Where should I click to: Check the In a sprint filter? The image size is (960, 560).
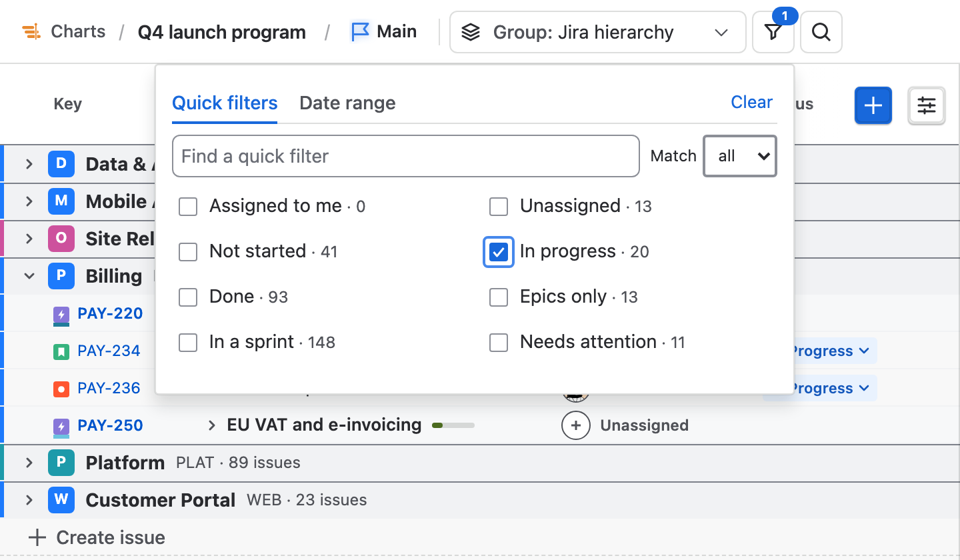(188, 343)
